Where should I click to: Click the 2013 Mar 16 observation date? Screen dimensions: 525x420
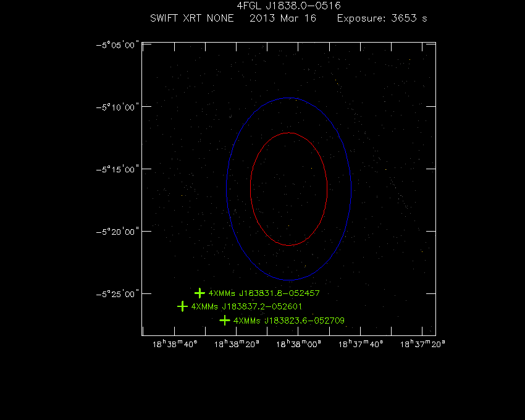[282, 19]
